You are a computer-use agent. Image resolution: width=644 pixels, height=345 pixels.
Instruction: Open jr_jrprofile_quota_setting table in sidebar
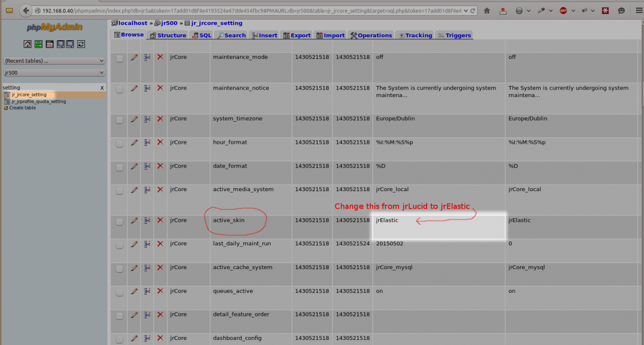click(x=39, y=101)
